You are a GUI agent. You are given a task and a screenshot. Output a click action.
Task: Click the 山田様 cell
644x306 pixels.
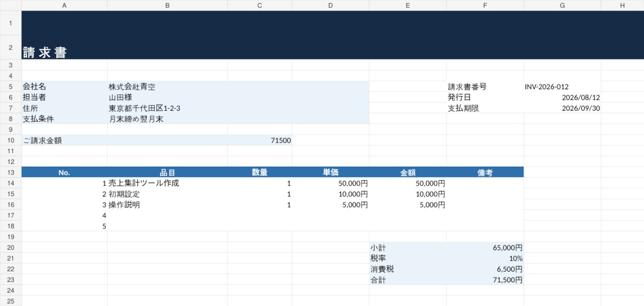click(167, 98)
